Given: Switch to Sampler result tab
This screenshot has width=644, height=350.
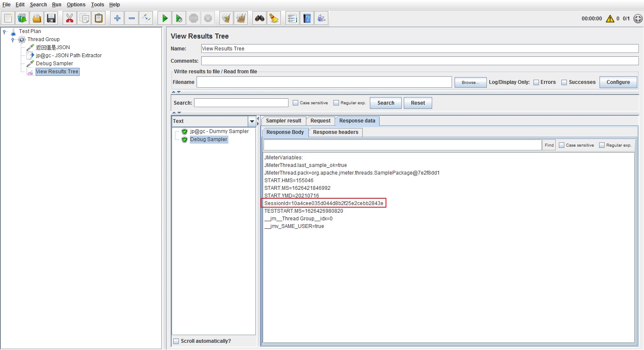Looking at the screenshot, I should pos(283,121).
